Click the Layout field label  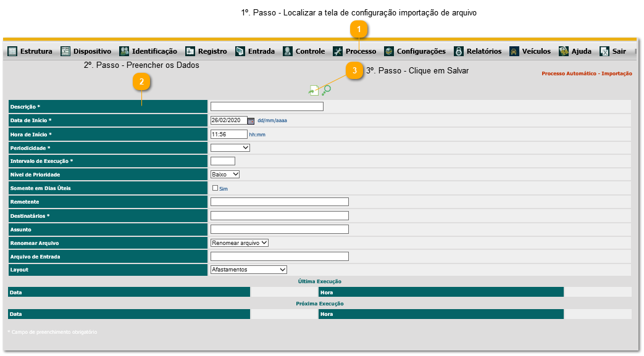19,270
